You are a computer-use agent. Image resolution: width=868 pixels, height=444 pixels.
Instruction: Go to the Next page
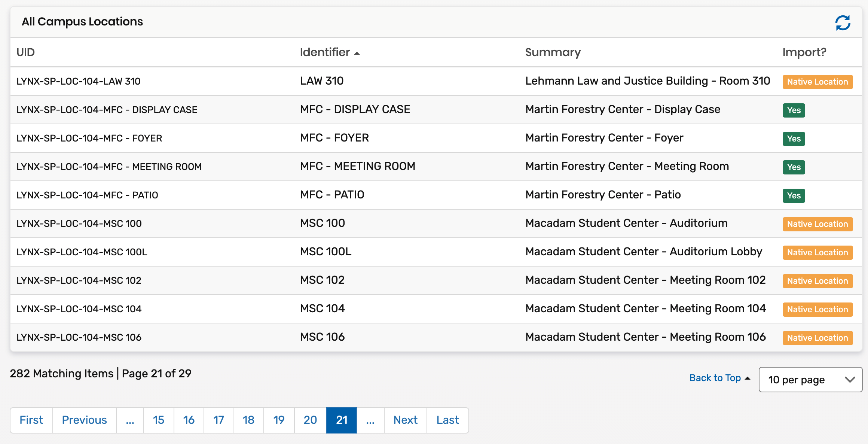[x=405, y=420]
